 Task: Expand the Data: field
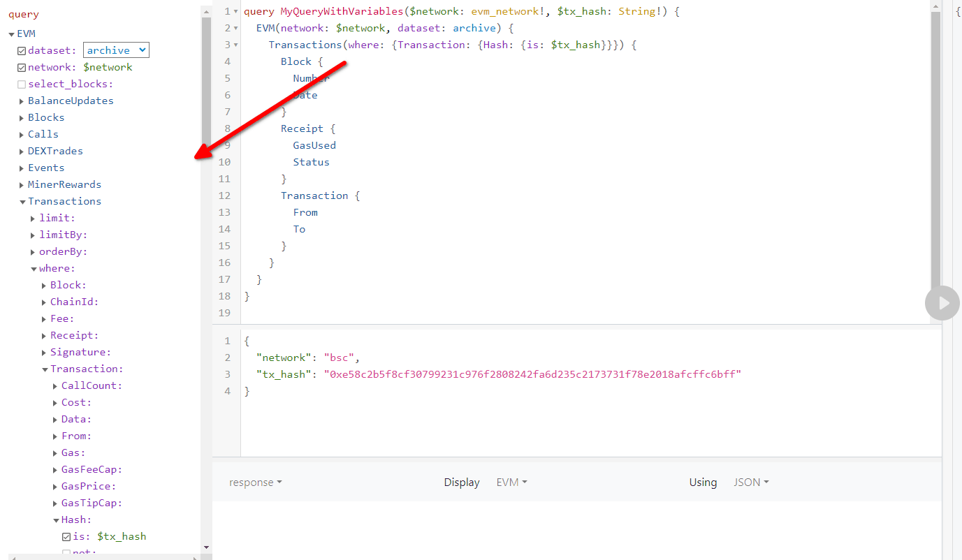55,420
